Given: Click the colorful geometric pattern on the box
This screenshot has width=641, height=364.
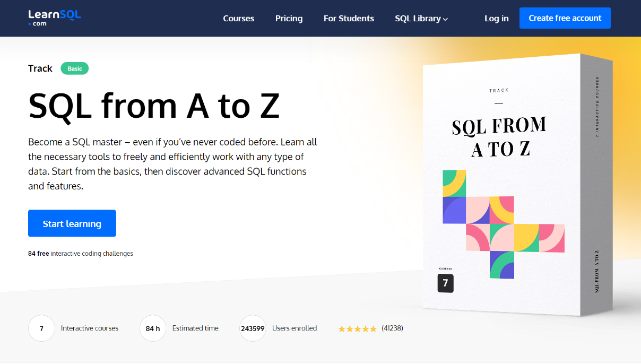Looking at the screenshot, I should point(503,223).
